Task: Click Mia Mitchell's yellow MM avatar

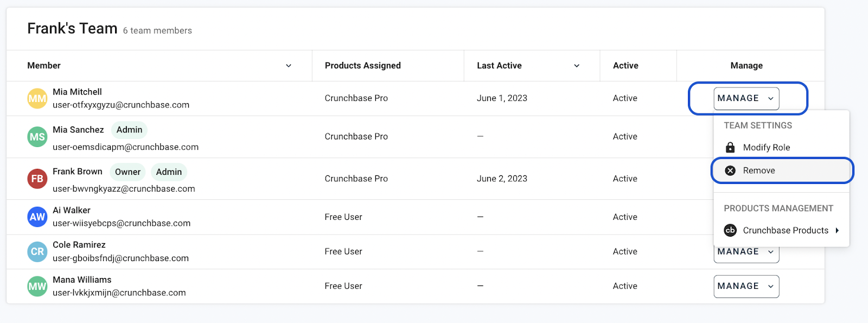Action: coord(37,99)
